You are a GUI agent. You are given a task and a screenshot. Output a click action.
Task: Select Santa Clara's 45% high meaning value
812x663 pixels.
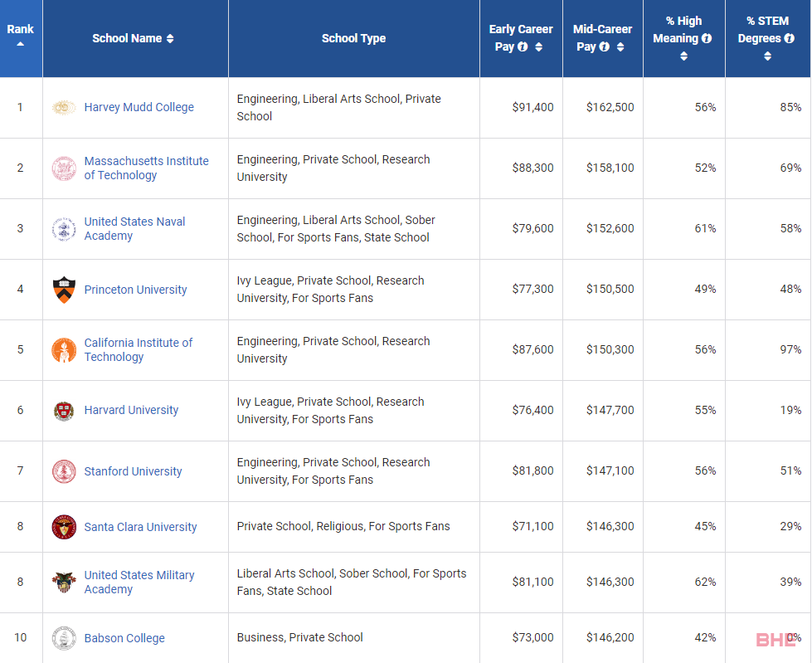[705, 526]
